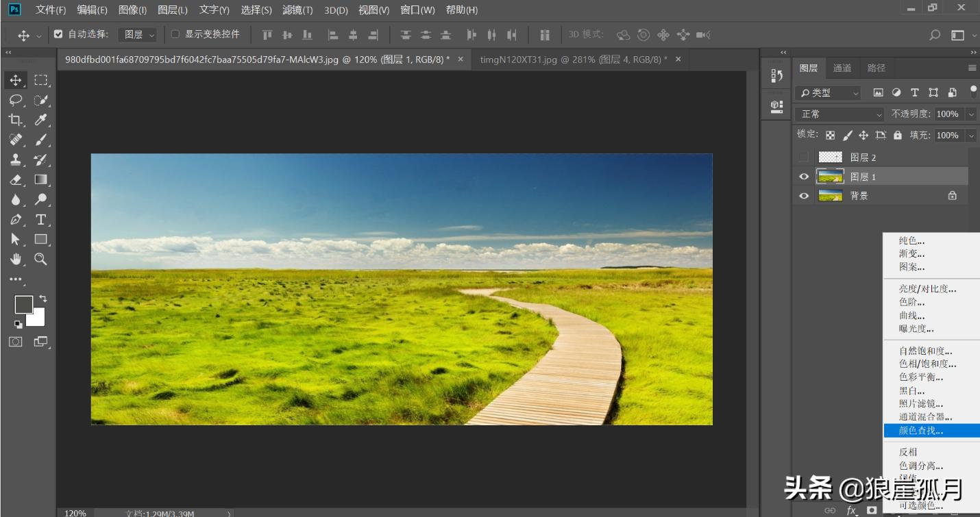Switch to the 通道 tab
Screen dimensions: 980x517
click(842, 67)
